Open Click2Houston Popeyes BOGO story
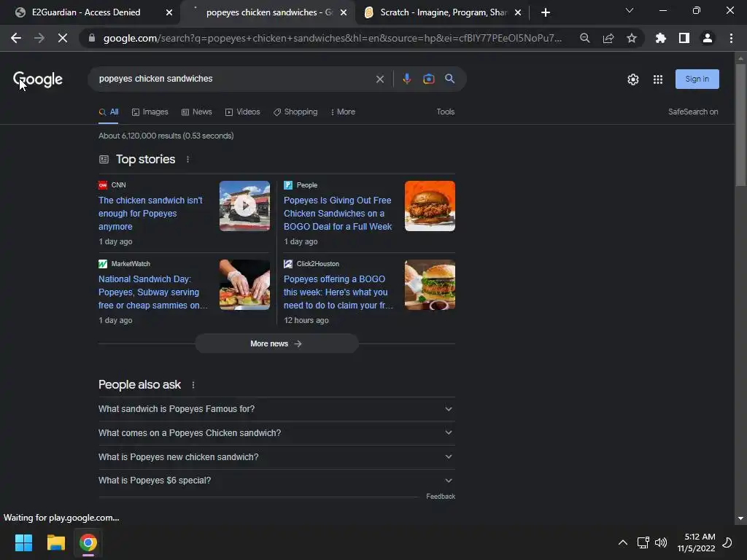The image size is (747, 560). pos(338,292)
